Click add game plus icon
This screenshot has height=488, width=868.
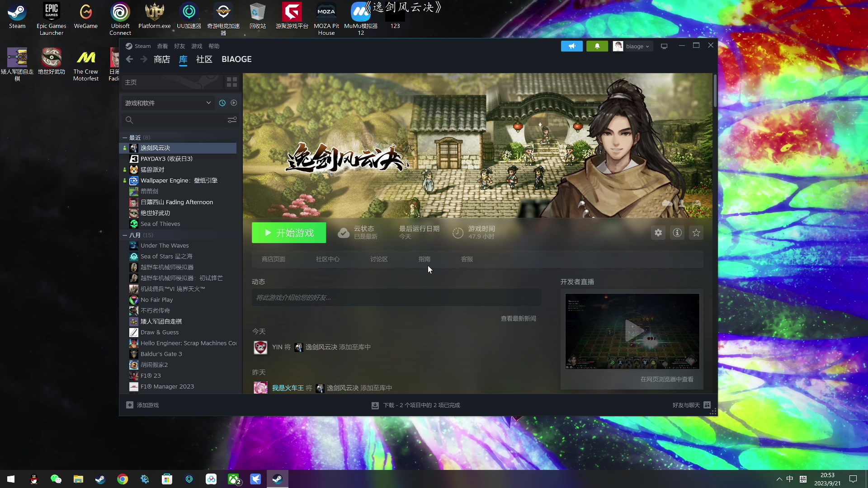click(x=130, y=405)
